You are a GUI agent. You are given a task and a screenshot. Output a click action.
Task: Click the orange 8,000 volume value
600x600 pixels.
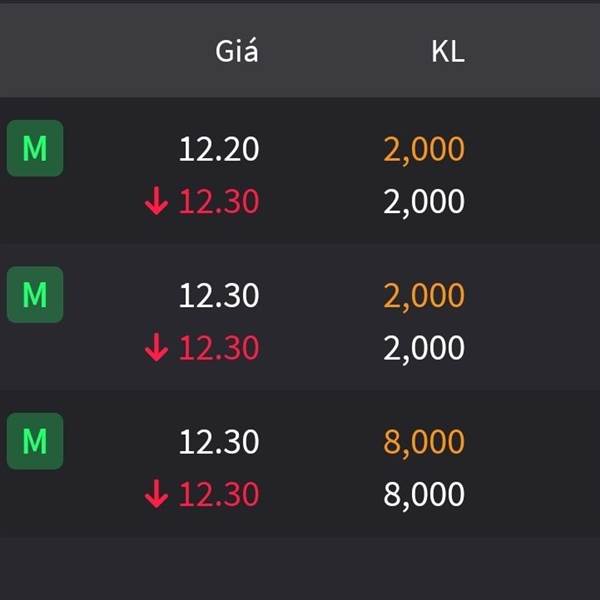coord(424,442)
